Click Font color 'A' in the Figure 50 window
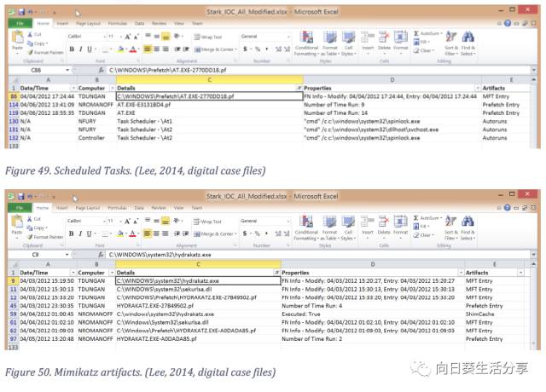 click(x=132, y=233)
